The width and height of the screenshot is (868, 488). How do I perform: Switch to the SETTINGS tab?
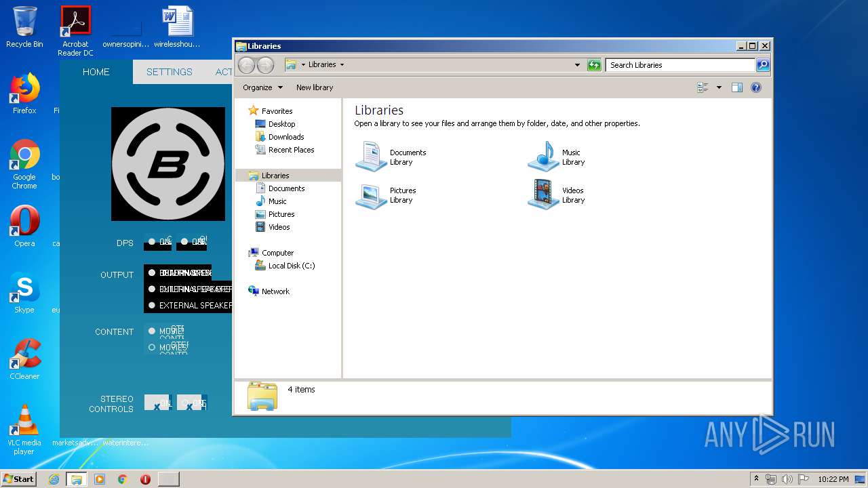(170, 72)
